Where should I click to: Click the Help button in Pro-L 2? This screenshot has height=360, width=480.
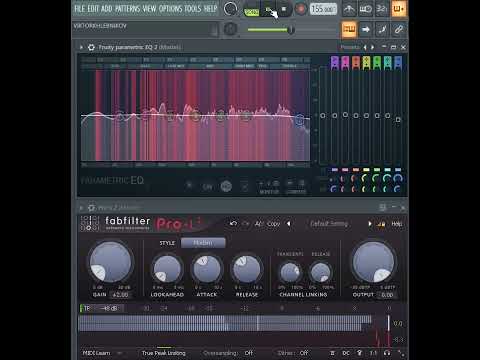tap(397, 224)
